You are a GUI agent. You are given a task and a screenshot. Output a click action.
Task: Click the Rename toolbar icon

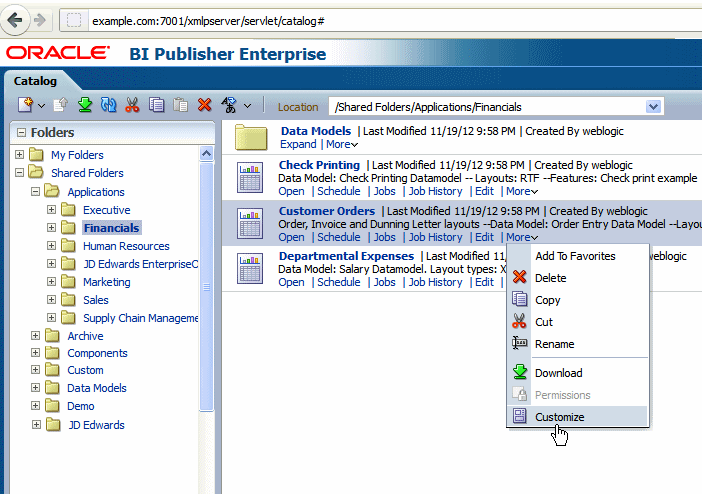(x=229, y=105)
